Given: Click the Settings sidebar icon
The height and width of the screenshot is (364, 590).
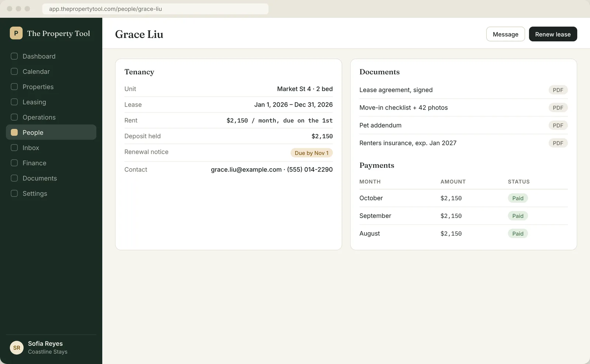Looking at the screenshot, I should (x=14, y=193).
